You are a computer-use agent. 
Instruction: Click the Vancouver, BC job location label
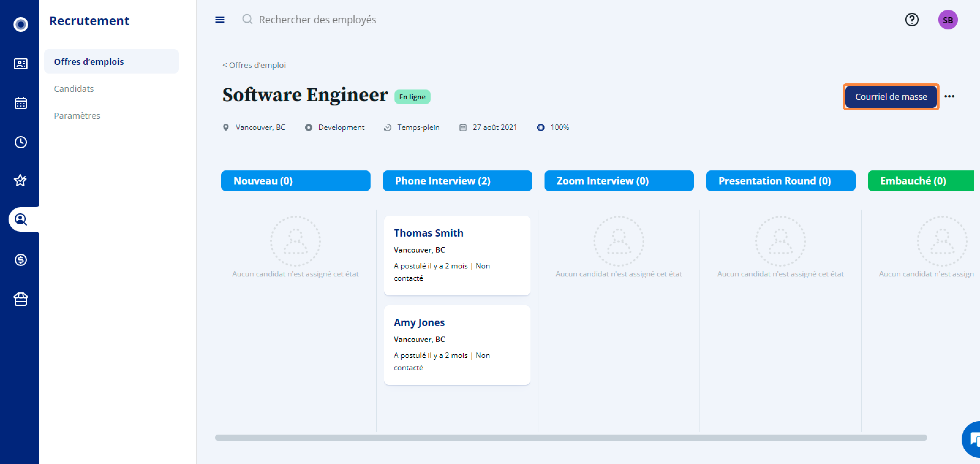tap(260, 127)
